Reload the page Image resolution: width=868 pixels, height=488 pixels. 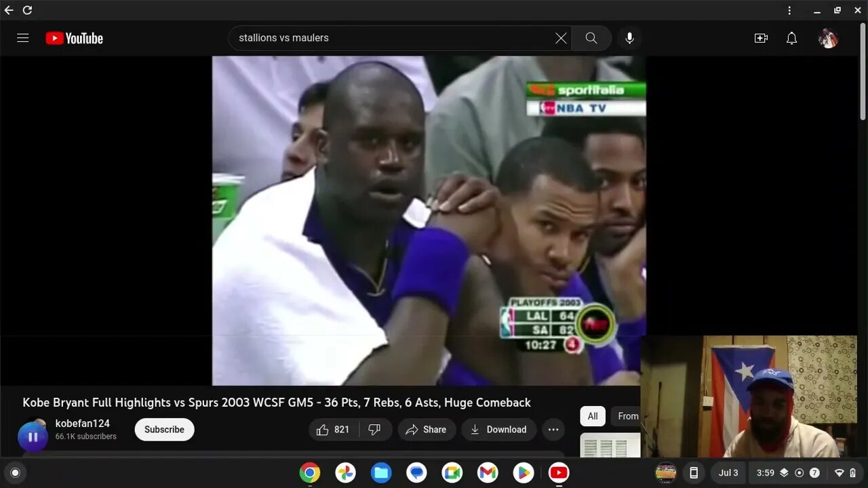(x=27, y=10)
